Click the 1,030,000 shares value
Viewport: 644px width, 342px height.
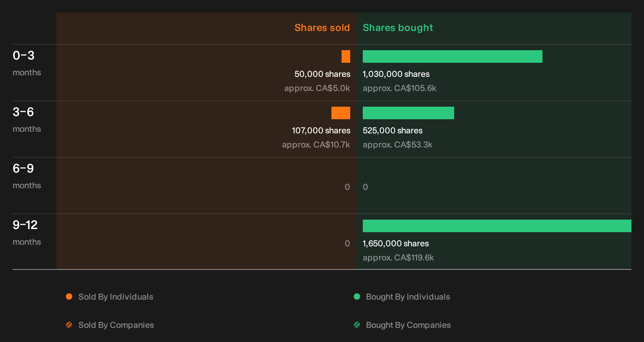[396, 74]
